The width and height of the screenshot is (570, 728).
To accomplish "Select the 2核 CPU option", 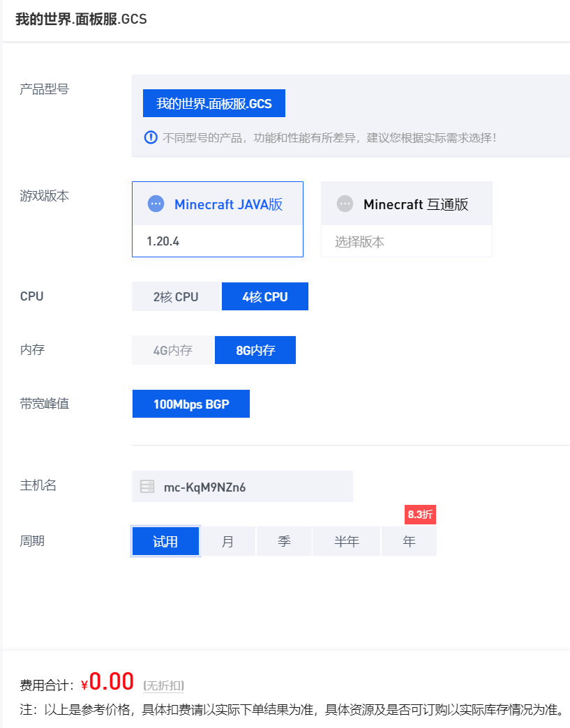I will click(176, 296).
